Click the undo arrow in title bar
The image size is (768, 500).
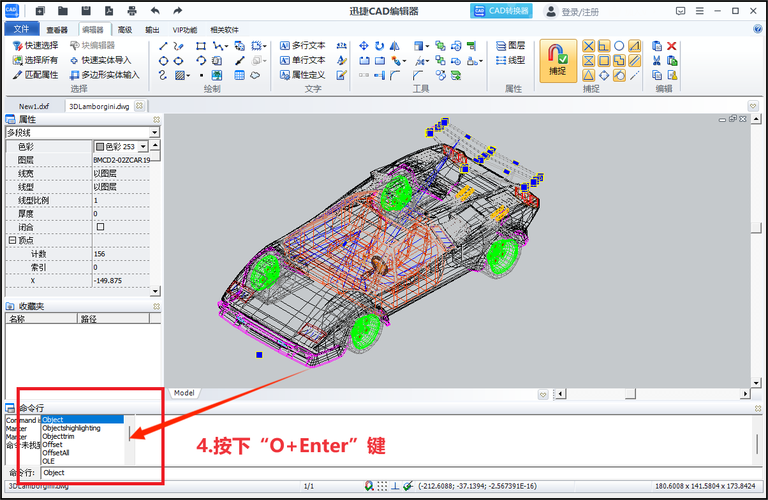pyautogui.click(x=154, y=11)
